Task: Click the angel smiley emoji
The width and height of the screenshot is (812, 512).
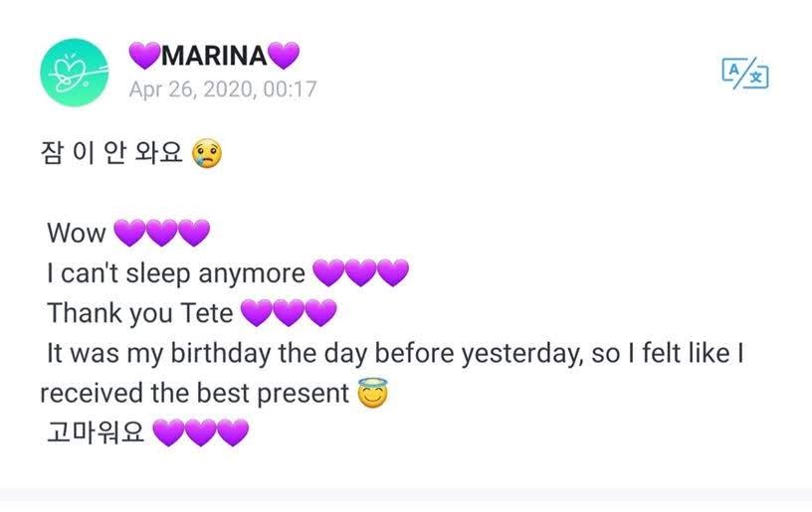Action: click(x=372, y=393)
